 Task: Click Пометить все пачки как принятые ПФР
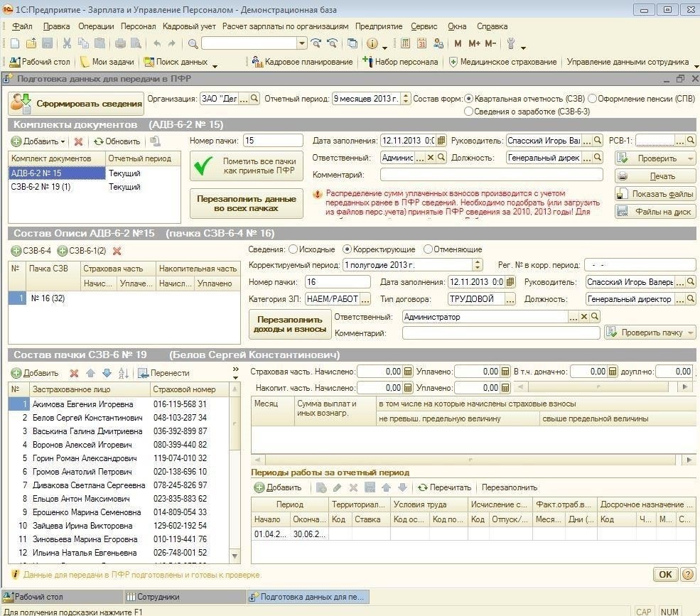pos(247,166)
